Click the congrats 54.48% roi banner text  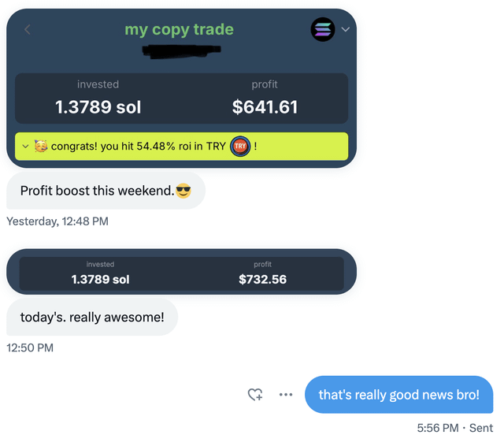(x=138, y=147)
